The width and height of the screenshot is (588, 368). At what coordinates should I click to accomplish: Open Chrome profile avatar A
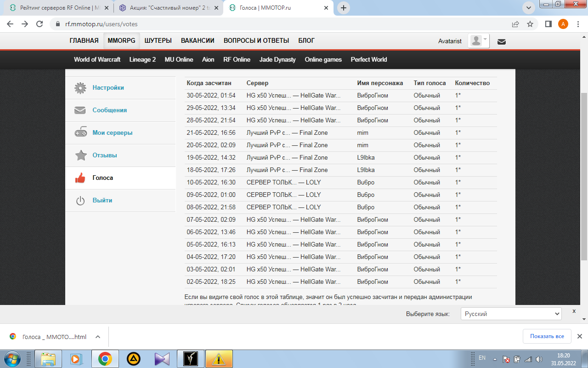click(563, 24)
